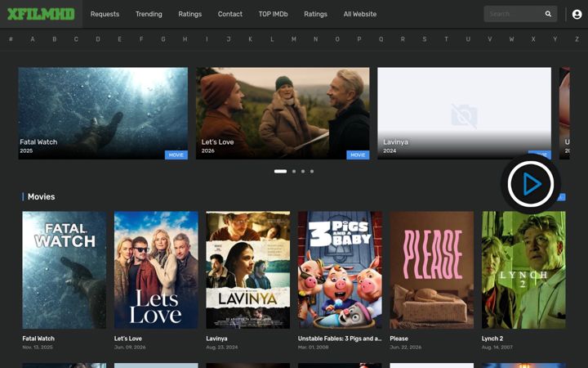Click the date Mar. 01, 2008
588x368 pixels.
(313, 348)
